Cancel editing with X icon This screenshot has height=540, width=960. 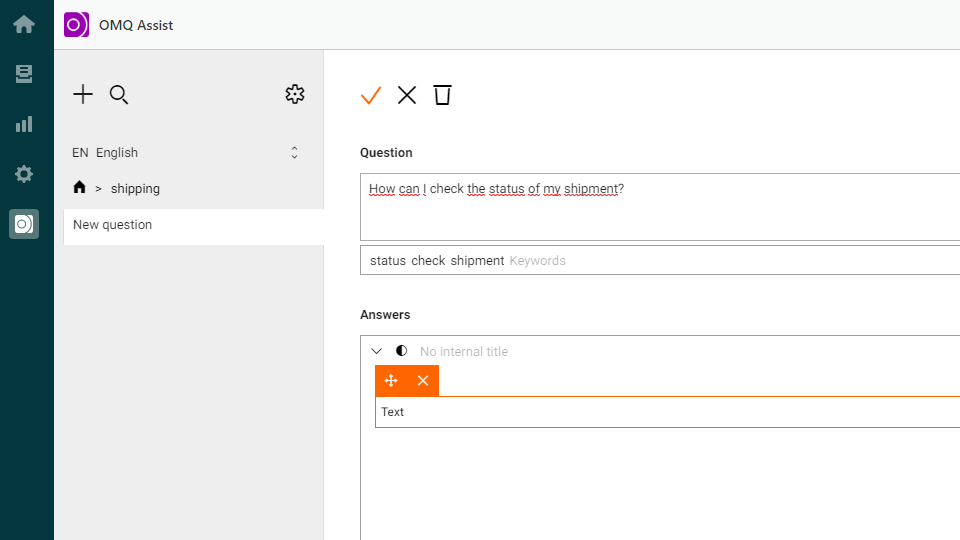pos(407,96)
